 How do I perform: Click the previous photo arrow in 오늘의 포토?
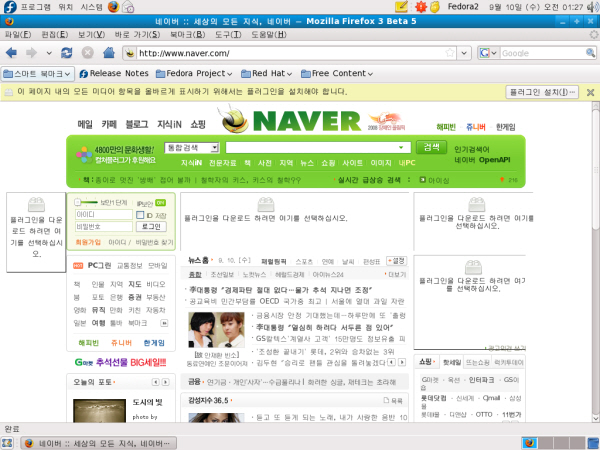[155, 382]
